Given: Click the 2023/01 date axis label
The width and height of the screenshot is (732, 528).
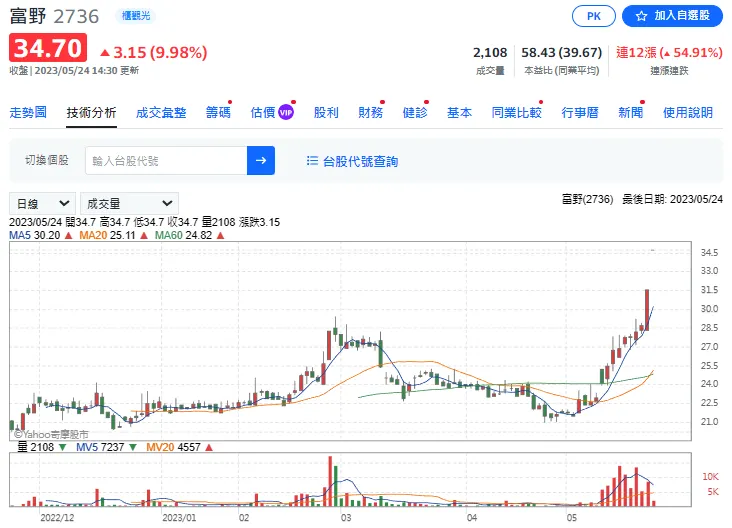Looking at the screenshot, I should pos(179,518).
